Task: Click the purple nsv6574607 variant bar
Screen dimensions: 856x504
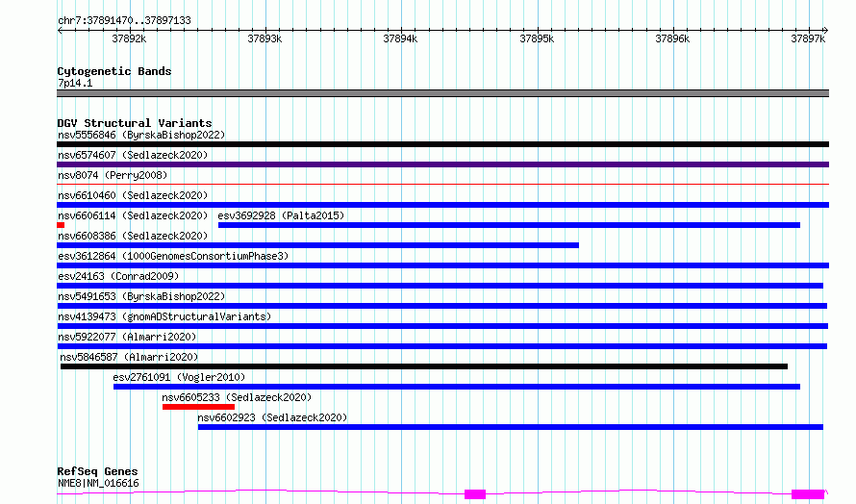Action: click(442, 164)
